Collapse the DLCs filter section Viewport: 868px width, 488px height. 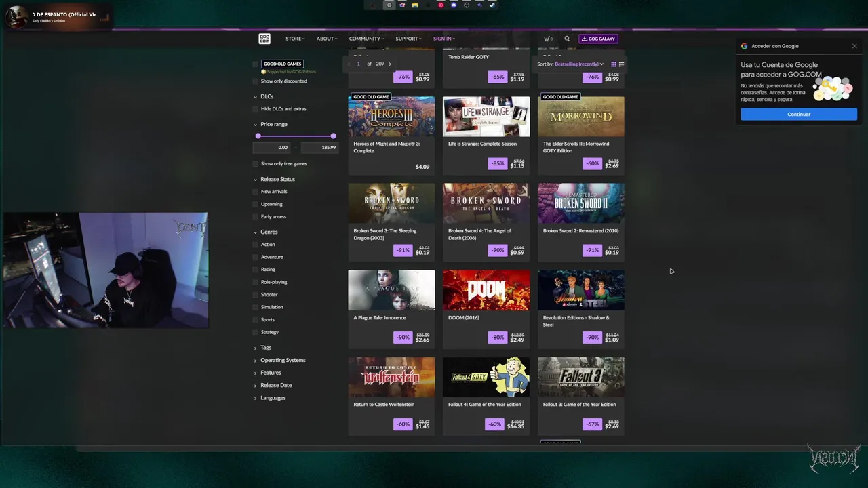[264, 97]
